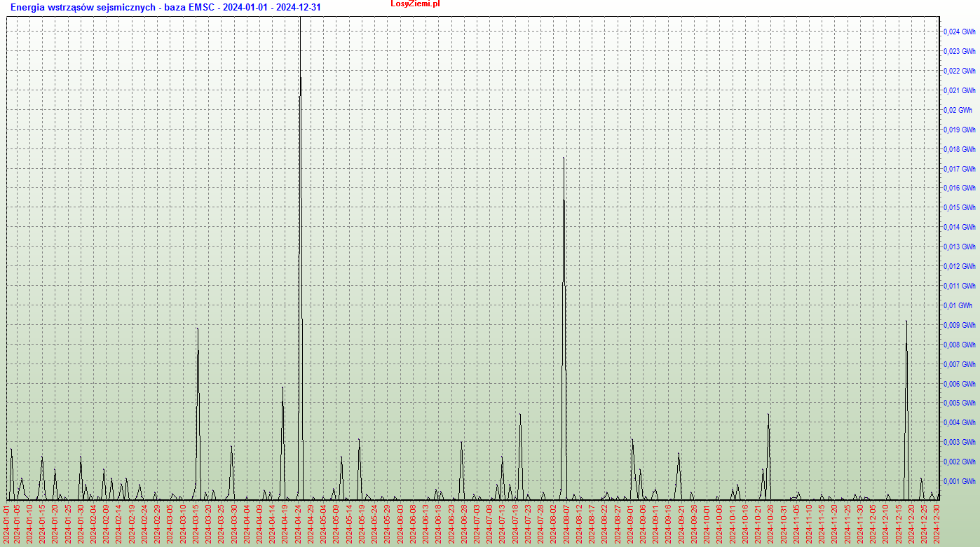Click the 0,017 GWh axis label
The height and width of the screenshot is (547, 980).
pyautogui.click(x=959, y=169)
